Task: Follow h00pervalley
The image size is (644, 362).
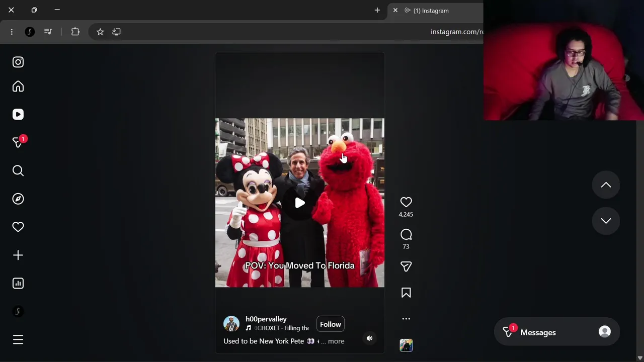Action: pyautogui.click(x=331, y=324)
